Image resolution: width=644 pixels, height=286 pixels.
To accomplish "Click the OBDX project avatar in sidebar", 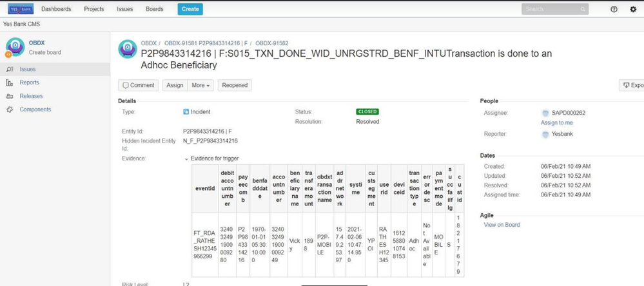I will point(15,47).
